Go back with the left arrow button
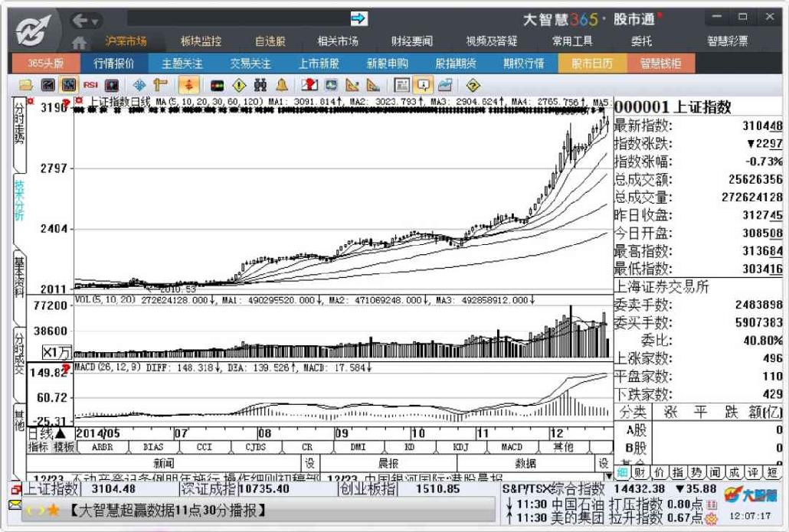 (80, 20)
